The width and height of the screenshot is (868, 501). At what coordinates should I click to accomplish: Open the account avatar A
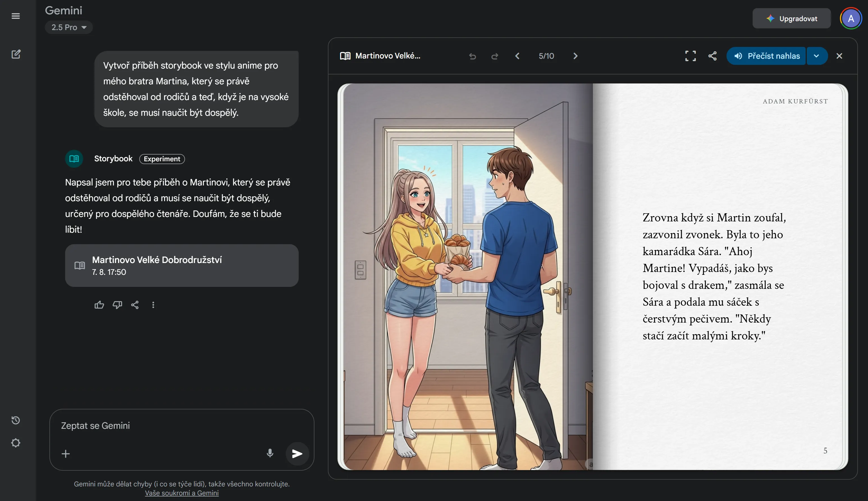(851, 19)
